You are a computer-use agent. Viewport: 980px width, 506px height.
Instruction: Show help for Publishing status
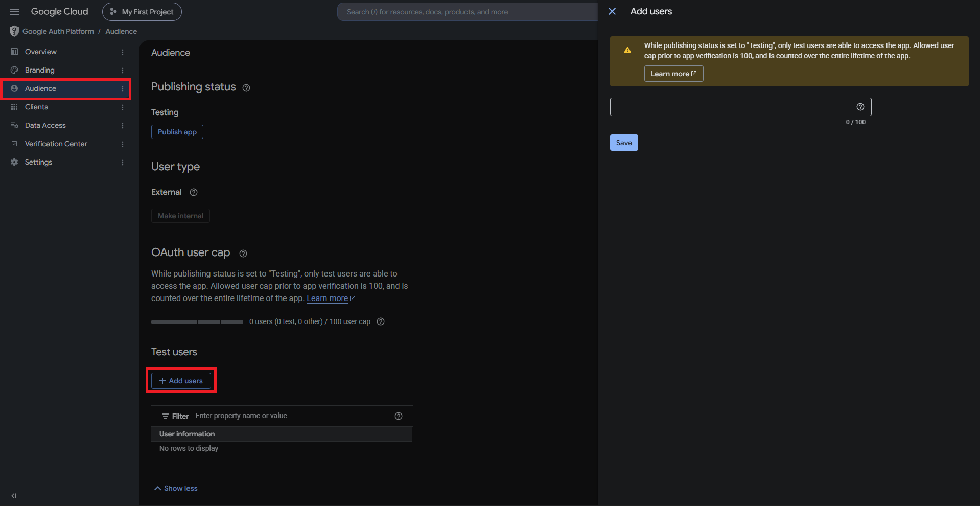point(246,88)
